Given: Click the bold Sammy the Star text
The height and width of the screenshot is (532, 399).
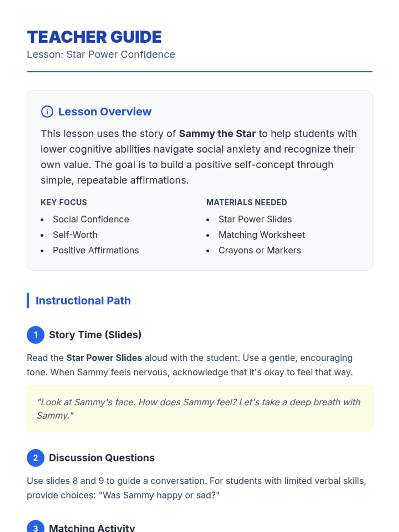Looking at the screenshot, I should (x=217, y=134).
